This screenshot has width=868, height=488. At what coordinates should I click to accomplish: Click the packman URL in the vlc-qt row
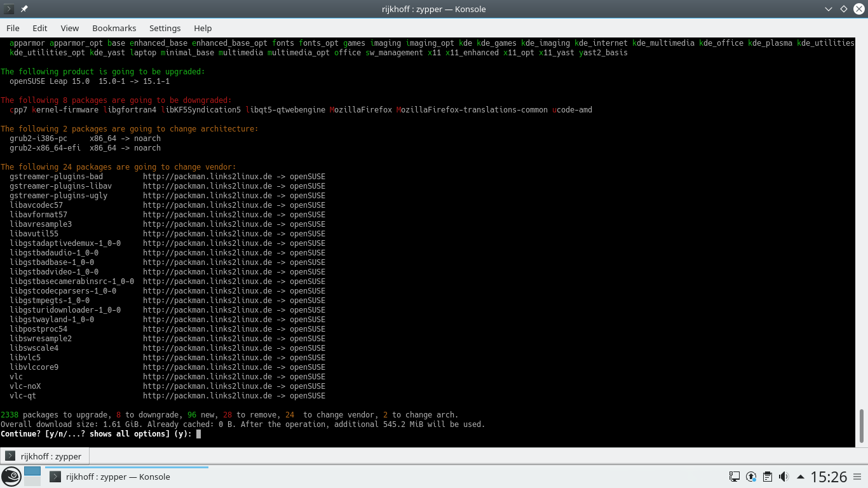(x=207, y=396)
